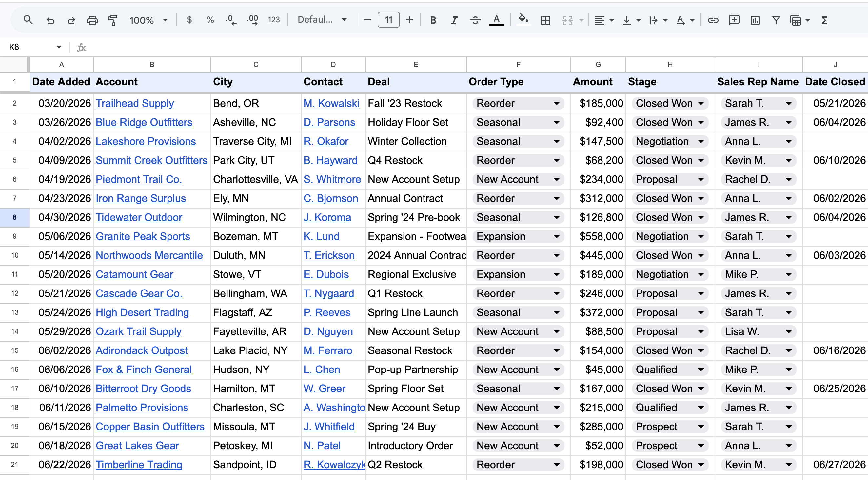The image size is (868, 480).
Task: Open the Granite Peak Sports link
Action: [143, 236]
